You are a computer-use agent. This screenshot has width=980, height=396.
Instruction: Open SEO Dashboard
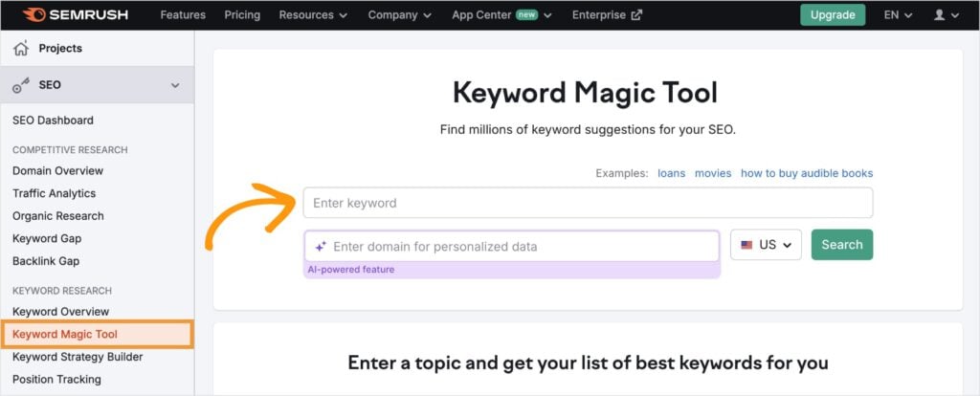tap(54, 120)
